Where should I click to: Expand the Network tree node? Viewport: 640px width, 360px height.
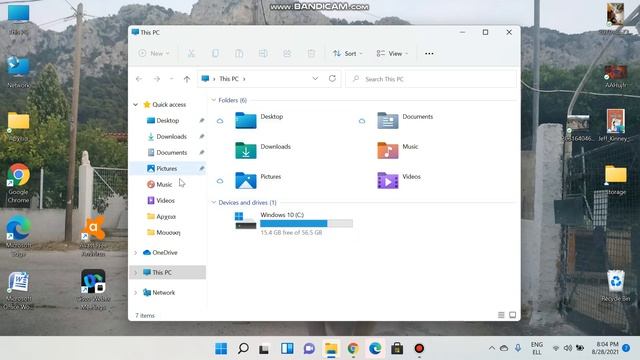click(x=136, y=293)
